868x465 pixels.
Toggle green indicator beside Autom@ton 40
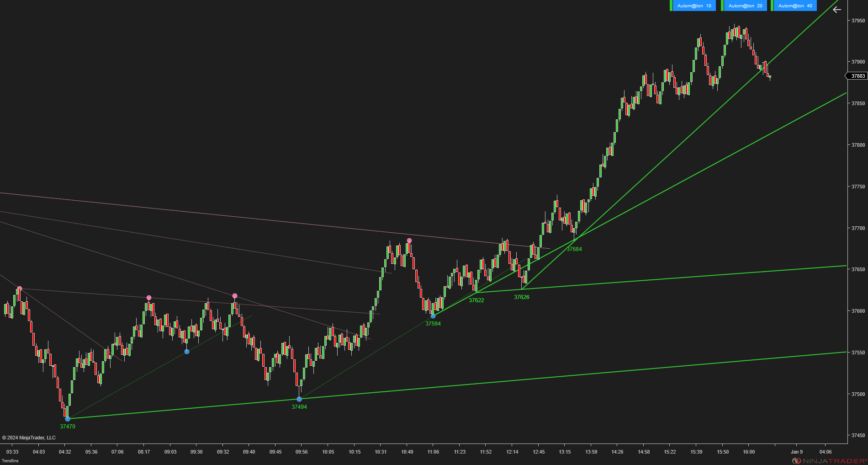pos(772,5)
